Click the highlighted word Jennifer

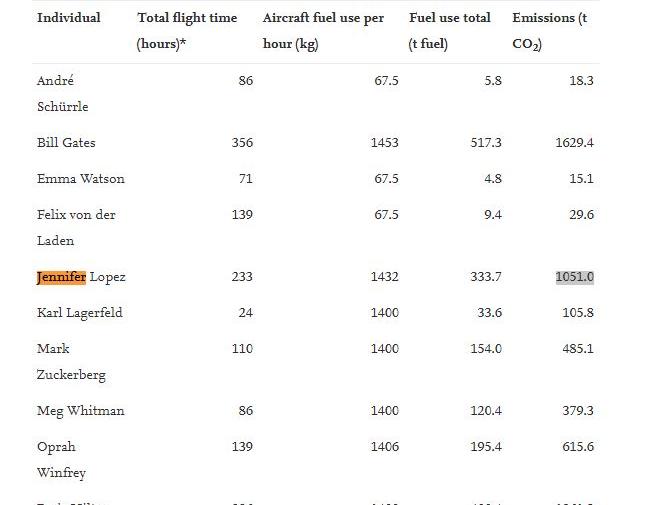61,277
